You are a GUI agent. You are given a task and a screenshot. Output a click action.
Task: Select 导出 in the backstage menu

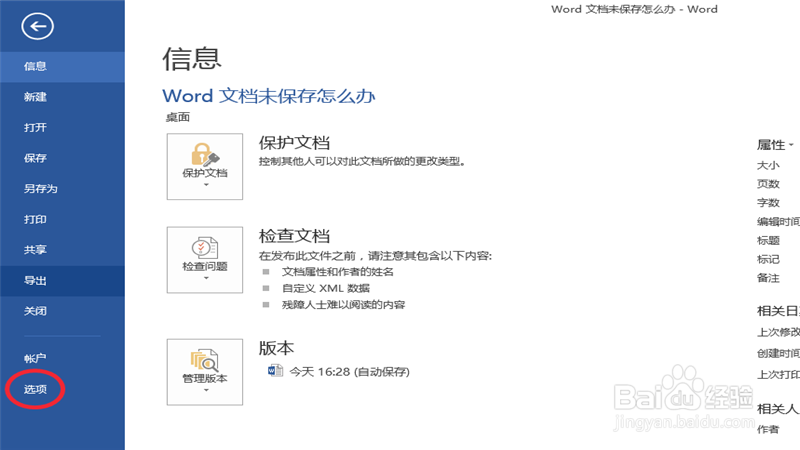point(62,281)
